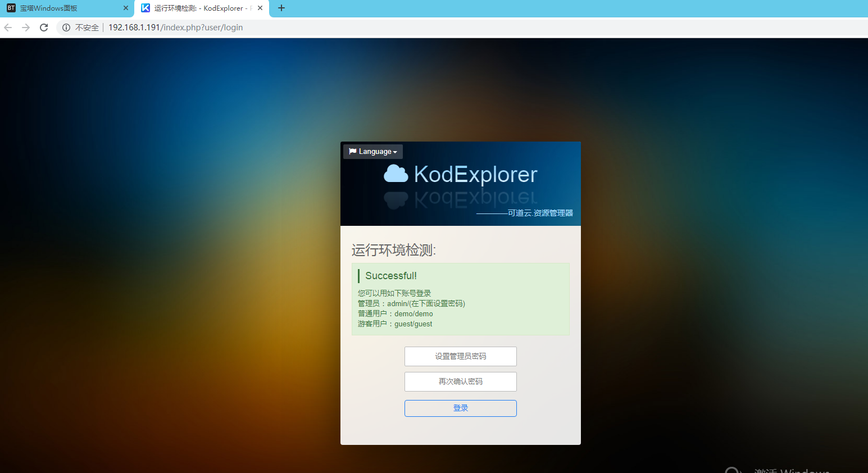Viewport: 868px width, 473px height.
Task: Click the 普通用户 demo/demo line
Action: tap(396, 313)
